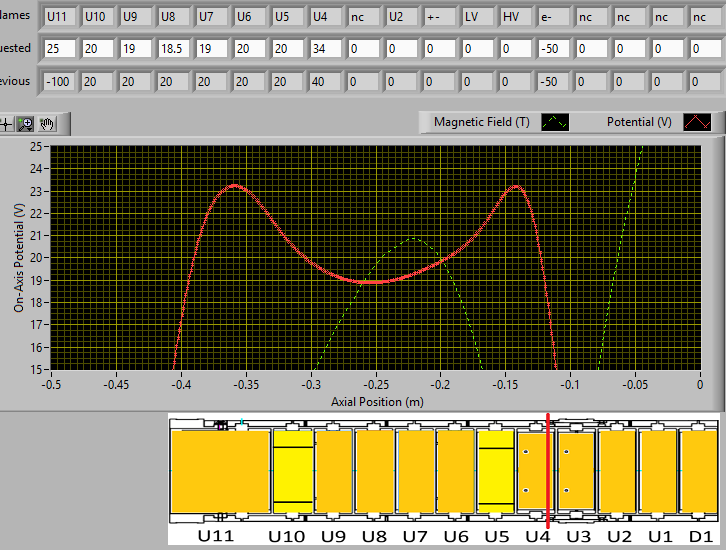Click the U5 electrode in diagram
This screenshot has height=550, width=726.
(x=495, y=472)
